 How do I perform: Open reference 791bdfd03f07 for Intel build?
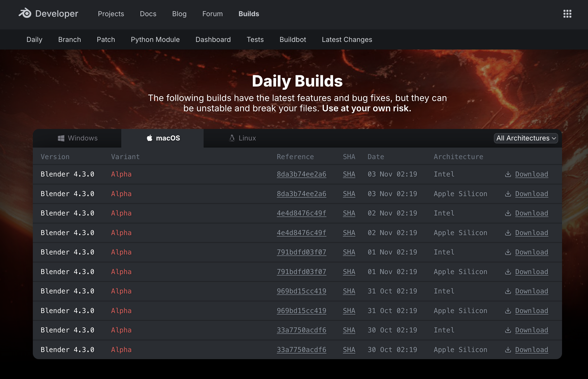tap(302, 252)
